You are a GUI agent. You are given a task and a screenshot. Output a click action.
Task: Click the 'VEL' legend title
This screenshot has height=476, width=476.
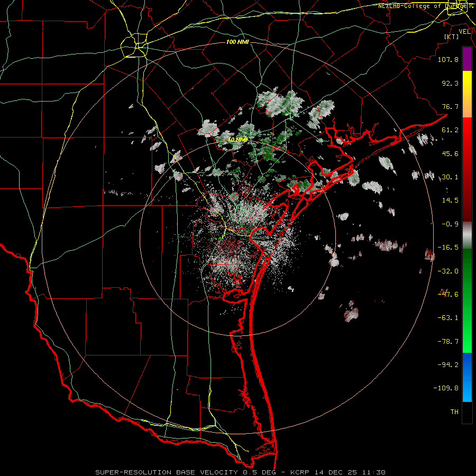[x=464, y=31]
